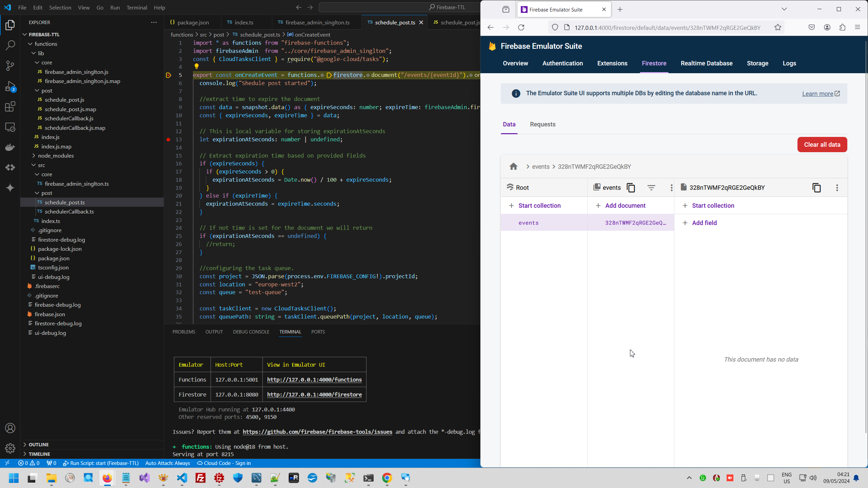Click the browser address bar URL
868x488 pixels.
tap(667, 27)
